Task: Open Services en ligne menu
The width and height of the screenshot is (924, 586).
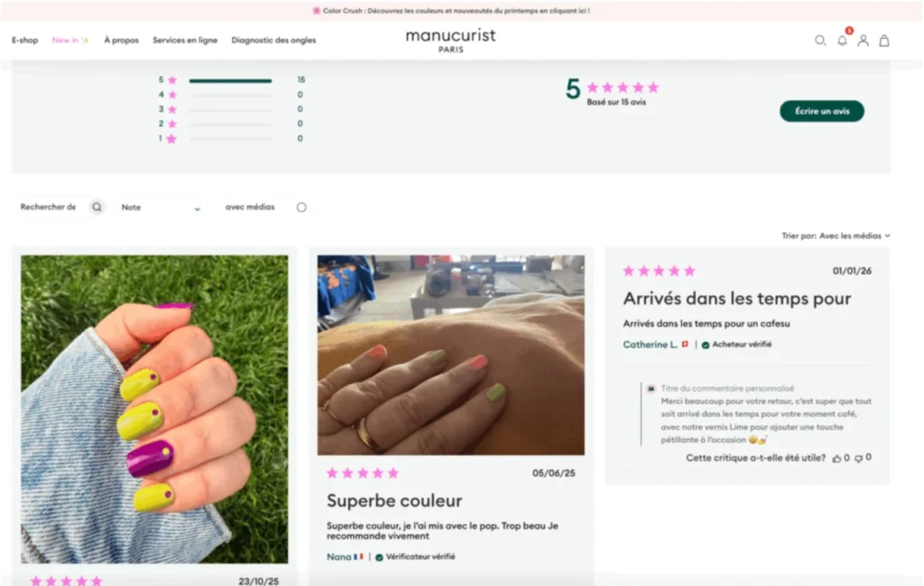Action: pos(185,40)
